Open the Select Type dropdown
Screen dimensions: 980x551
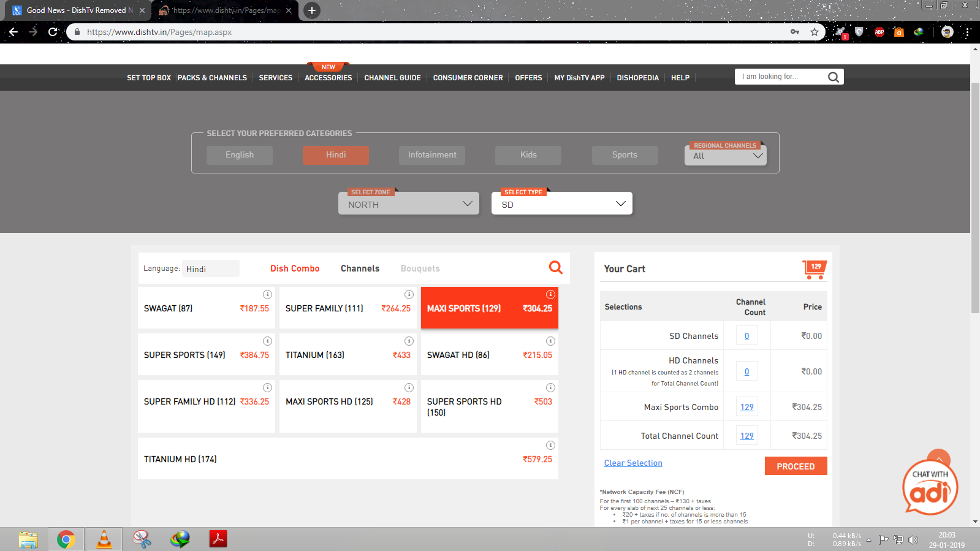coord(561,204)
